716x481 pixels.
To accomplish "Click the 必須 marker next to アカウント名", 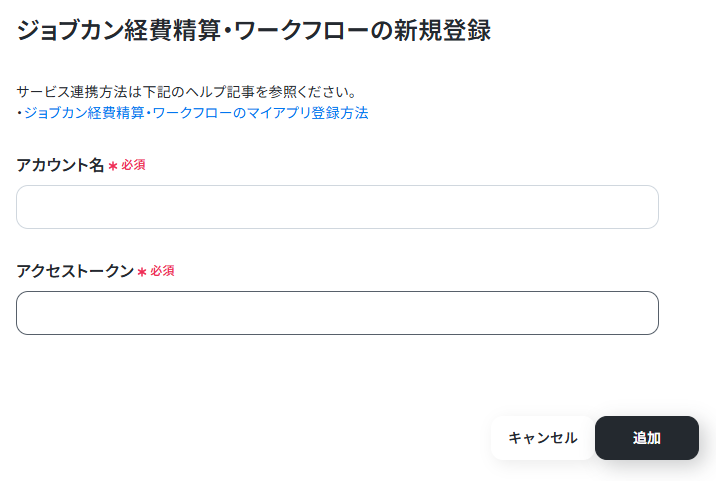I will point(133,165).
